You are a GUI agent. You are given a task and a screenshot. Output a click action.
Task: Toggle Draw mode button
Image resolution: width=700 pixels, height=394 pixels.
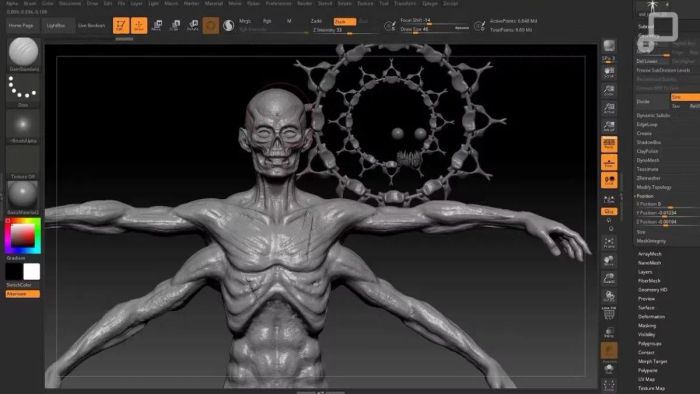click(x=139, y=25)
